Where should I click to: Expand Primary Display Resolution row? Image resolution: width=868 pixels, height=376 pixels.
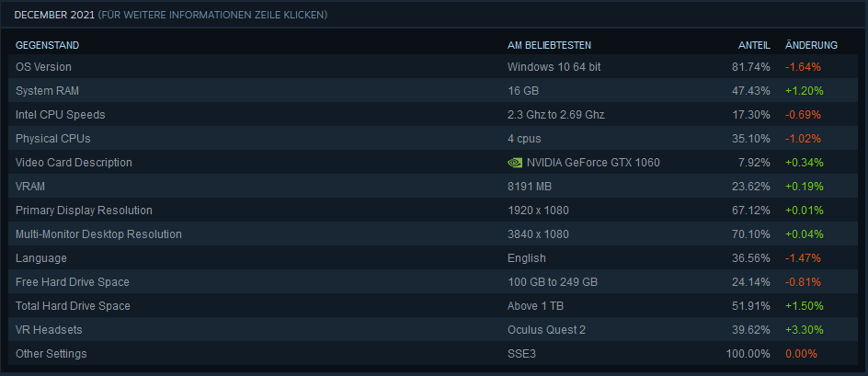[x=433, y=210]
